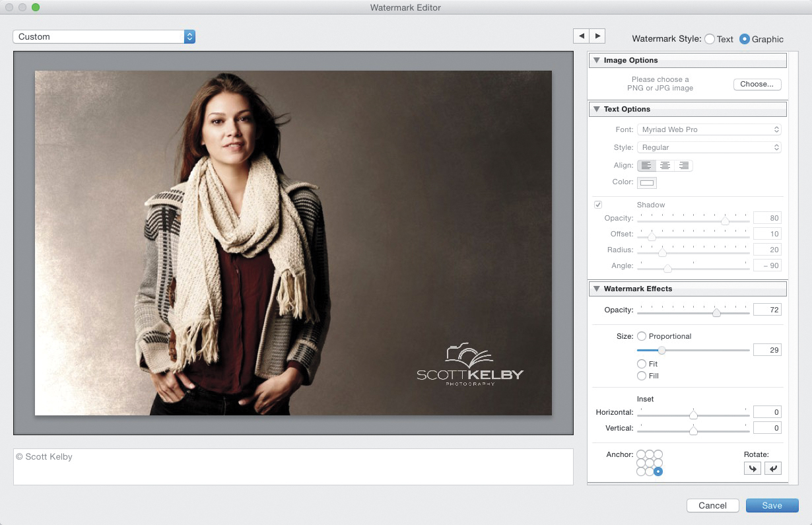Click the previous photo left arrow
Screen dimensions: 812x525
pyautogui.click(x=581, y=36)
